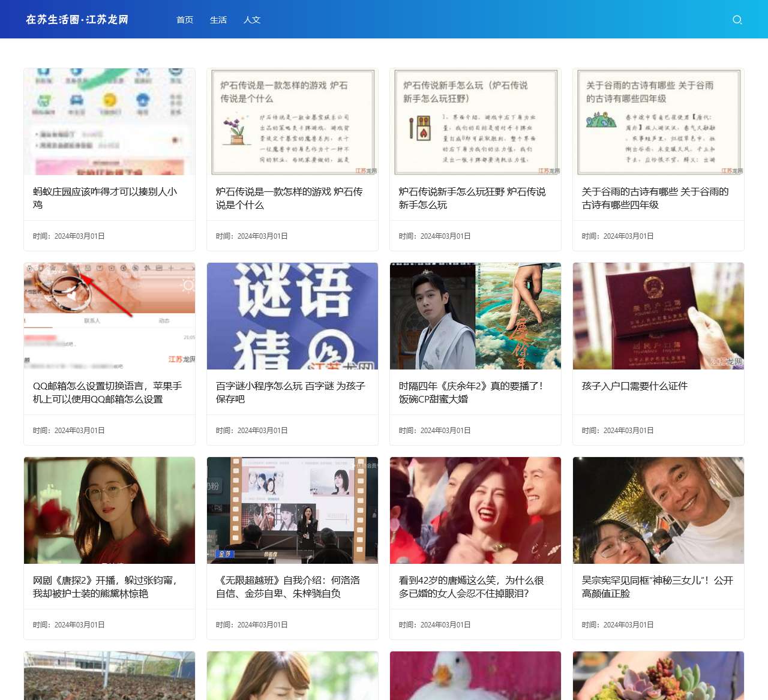Image resolution: width=768 pixels, height=700 pixels.
Task: Select the 首页 menu item
Action: tap(184, 19)
